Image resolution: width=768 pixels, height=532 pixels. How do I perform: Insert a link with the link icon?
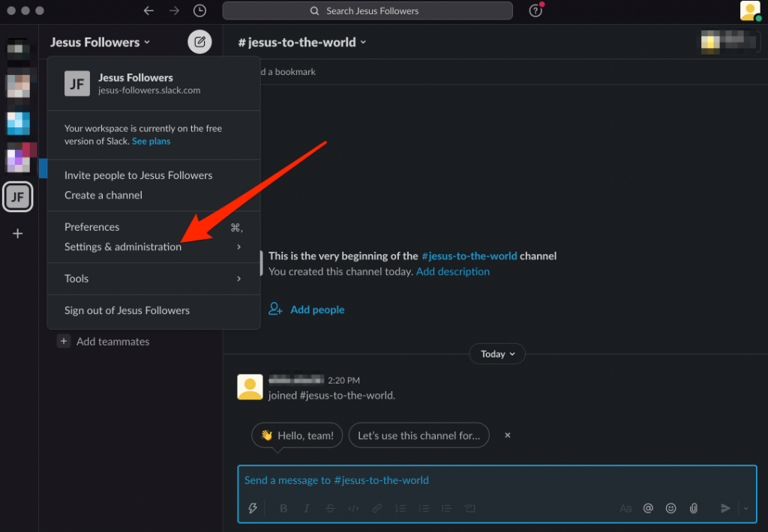pos(376,508)
